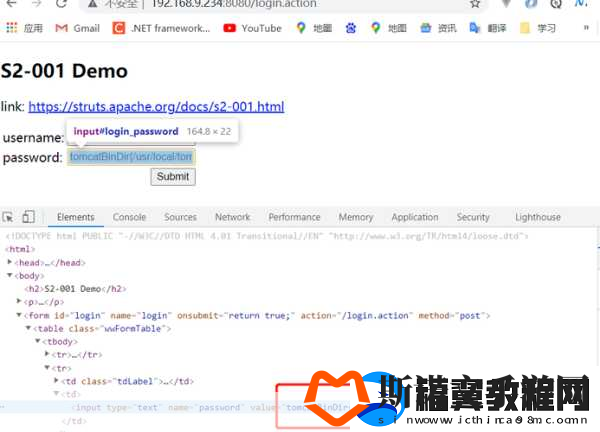
Task: Select the h2 S2-001 Demo line
Action: pos(75,289)
